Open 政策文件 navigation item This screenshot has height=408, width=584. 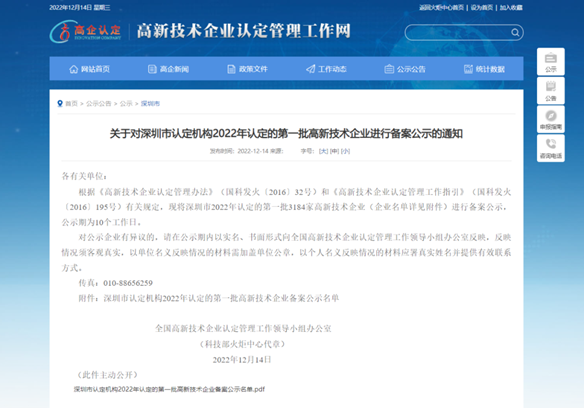point(247,69)
